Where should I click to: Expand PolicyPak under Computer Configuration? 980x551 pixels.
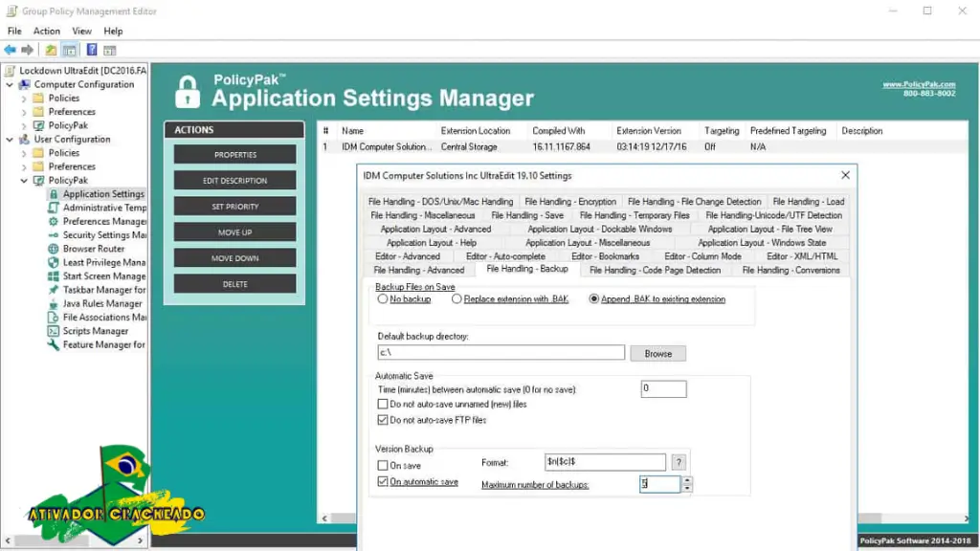coord(24,125)
